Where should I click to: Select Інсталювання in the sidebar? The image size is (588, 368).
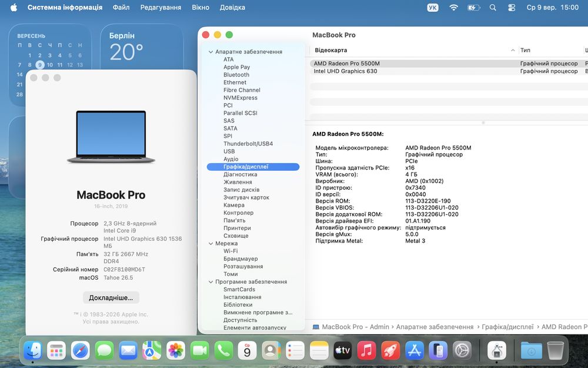coord(242,297)
